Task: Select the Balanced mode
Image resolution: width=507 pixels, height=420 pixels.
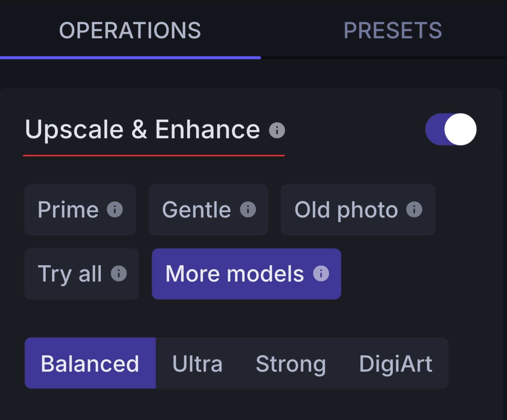Action: pyautogui.click(x=90, y=363)
